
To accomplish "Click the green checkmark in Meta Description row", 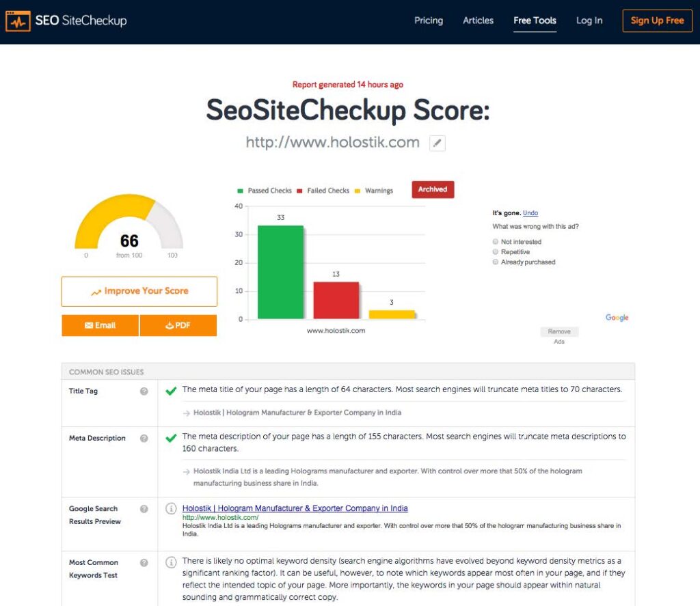I will tap(170, 438).
